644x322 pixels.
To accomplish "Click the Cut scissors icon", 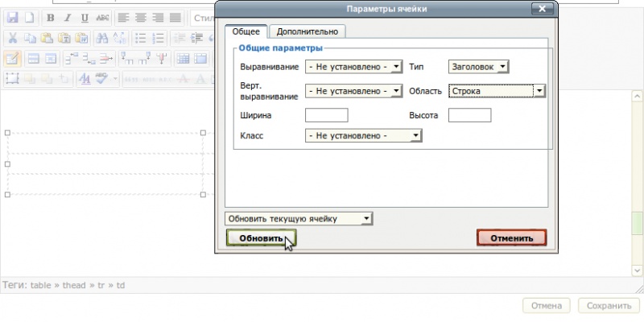I will tap(13, 38).
